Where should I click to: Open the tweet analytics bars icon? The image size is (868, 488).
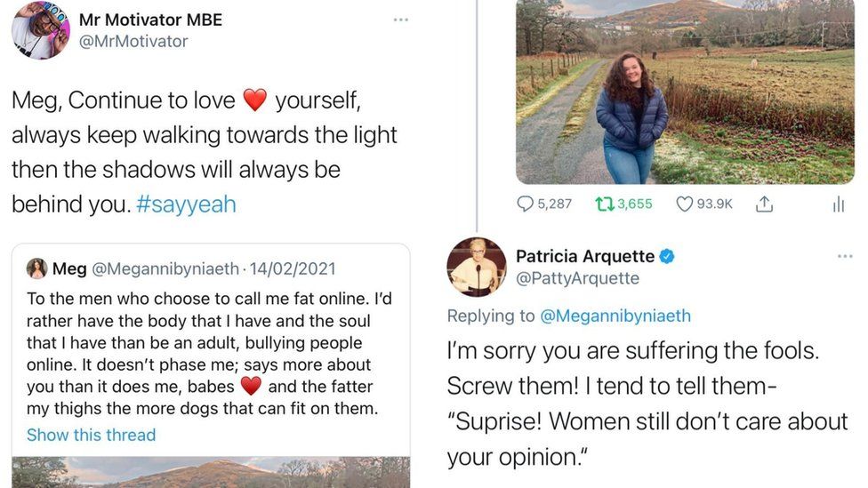pos(838,204)
